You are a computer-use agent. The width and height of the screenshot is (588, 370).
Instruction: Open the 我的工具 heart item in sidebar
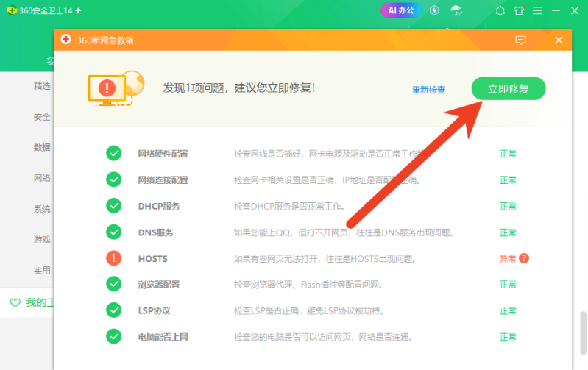point(27,302)
